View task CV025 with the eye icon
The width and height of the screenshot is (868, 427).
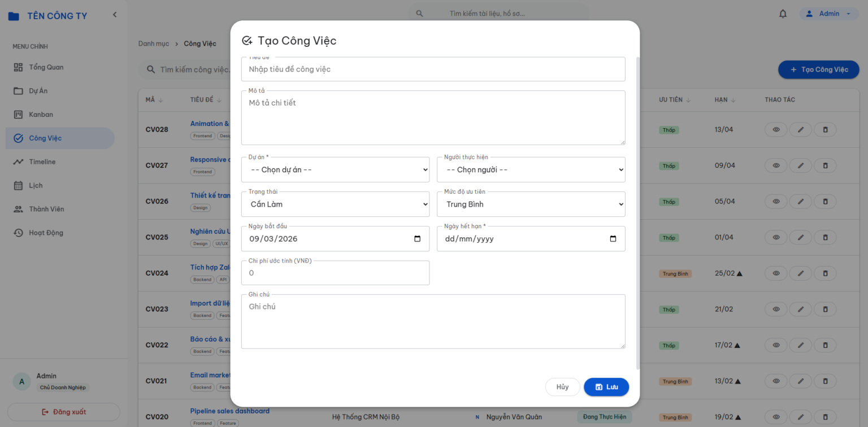tap(776, 237)
